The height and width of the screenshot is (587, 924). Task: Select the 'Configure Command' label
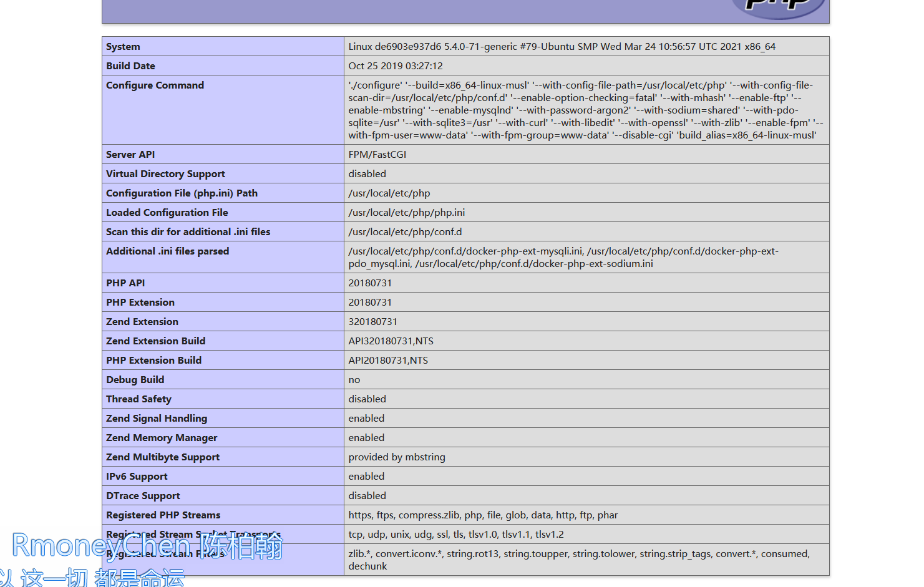pos(155,85)
